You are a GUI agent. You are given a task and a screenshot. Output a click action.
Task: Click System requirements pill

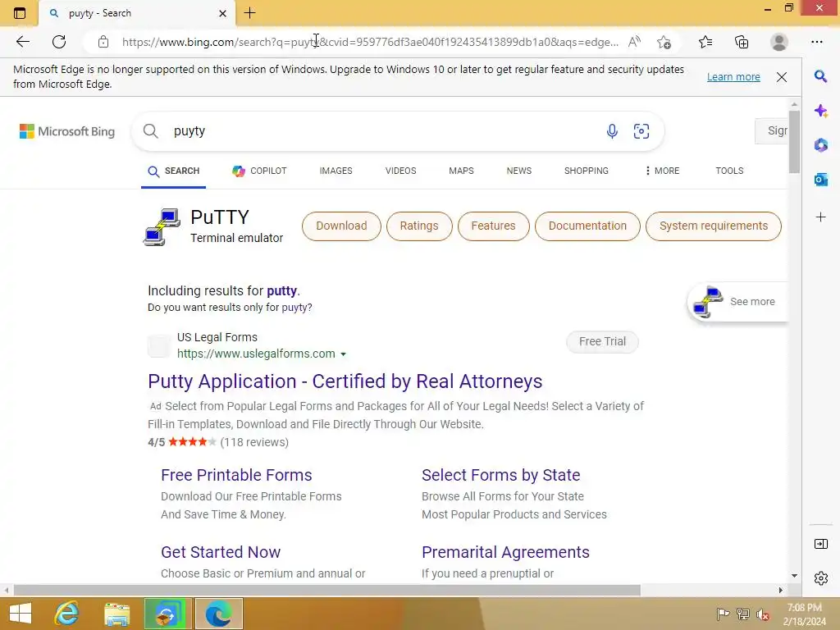coord(714,226)
